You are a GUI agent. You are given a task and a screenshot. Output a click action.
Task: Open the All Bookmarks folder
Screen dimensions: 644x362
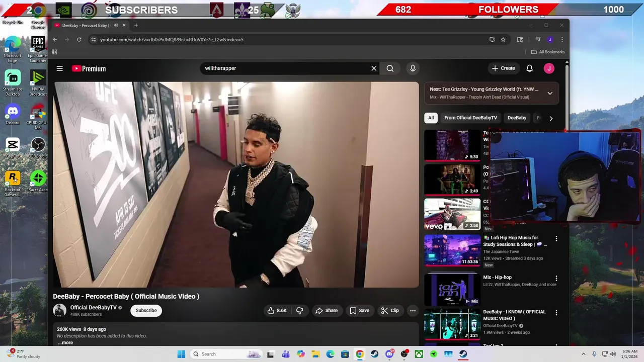[548, 52]
